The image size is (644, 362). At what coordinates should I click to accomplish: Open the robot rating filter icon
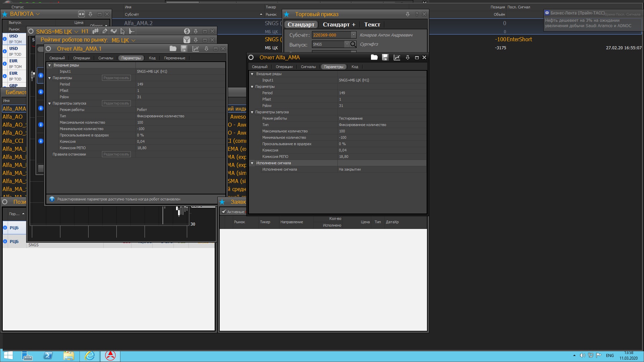click(187, 40)
